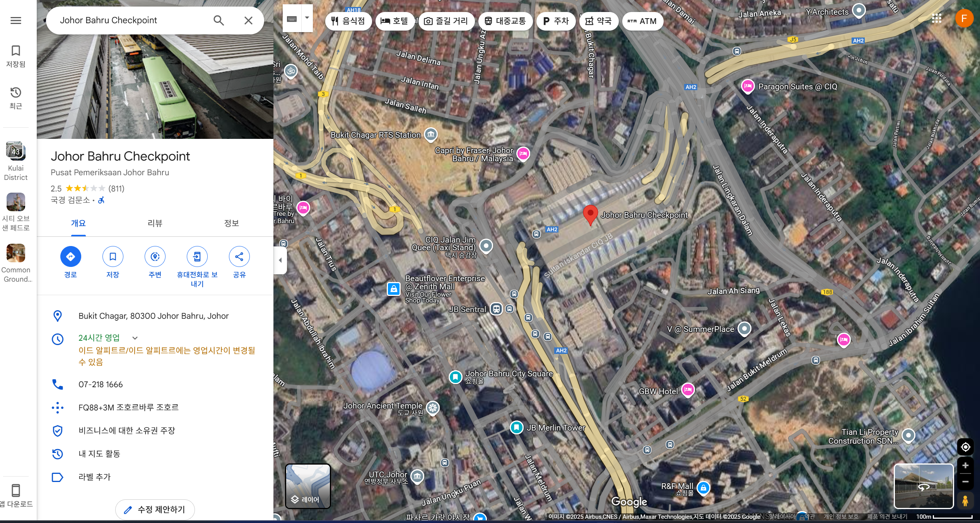Open the Google apps grid icon
Image resolution: width=980 pixels, height=523 pixels.
coord(936,18)
